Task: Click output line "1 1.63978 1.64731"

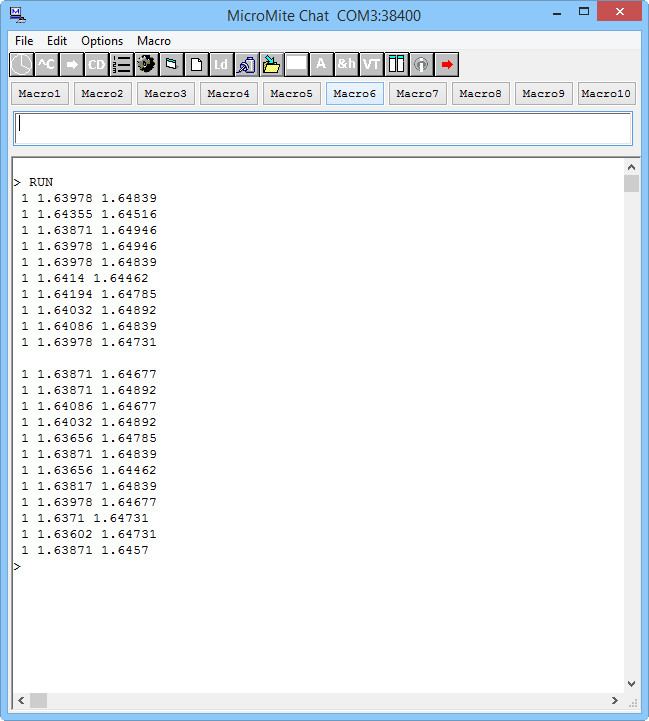Action: (x=89, y=342)
